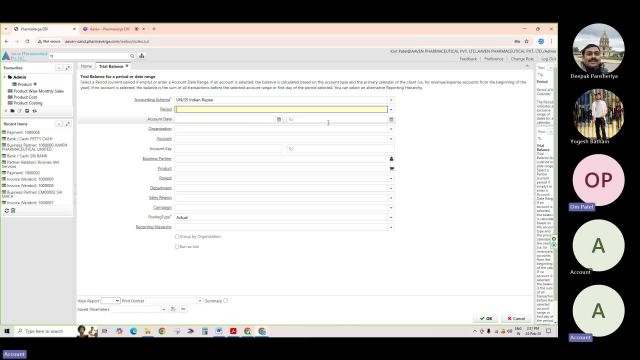Click the save parameters icon near Saved Parameters
This screenshot has height=360, width=640.
tap(173, 309)
